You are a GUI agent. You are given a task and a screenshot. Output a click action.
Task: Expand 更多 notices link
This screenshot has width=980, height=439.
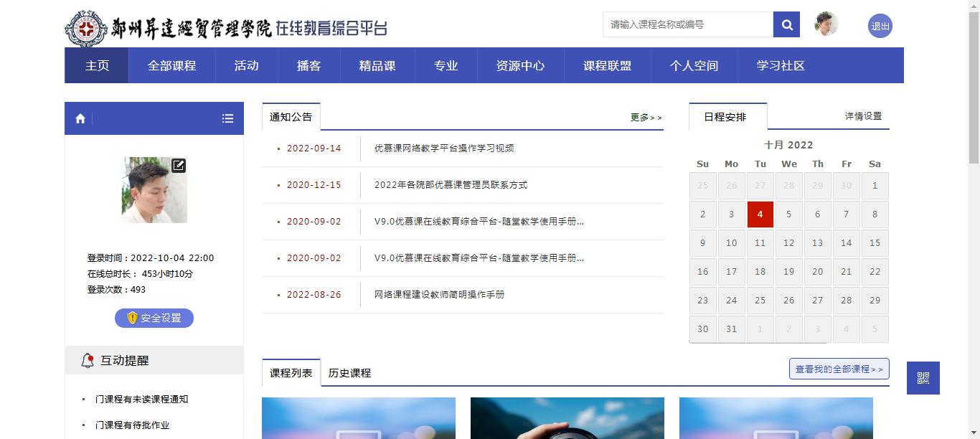(x=646, y=118)
